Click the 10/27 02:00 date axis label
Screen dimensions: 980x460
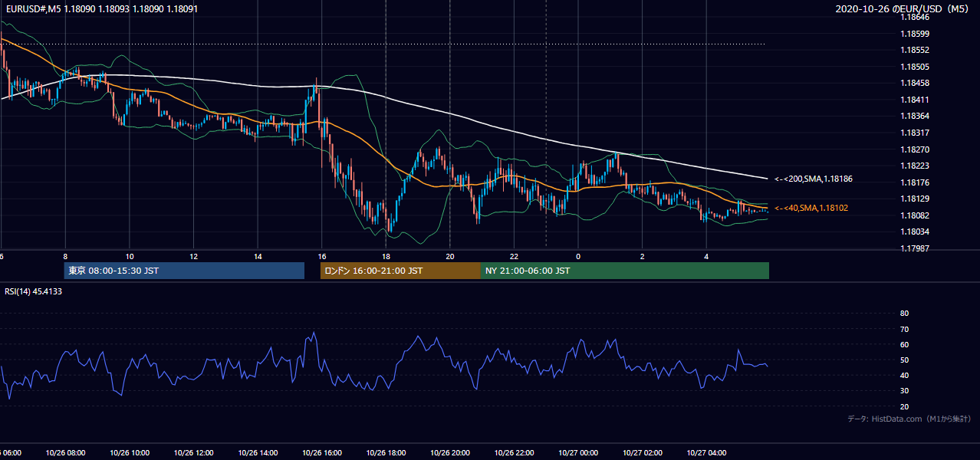pyautogui.click(x=643, y=453)
